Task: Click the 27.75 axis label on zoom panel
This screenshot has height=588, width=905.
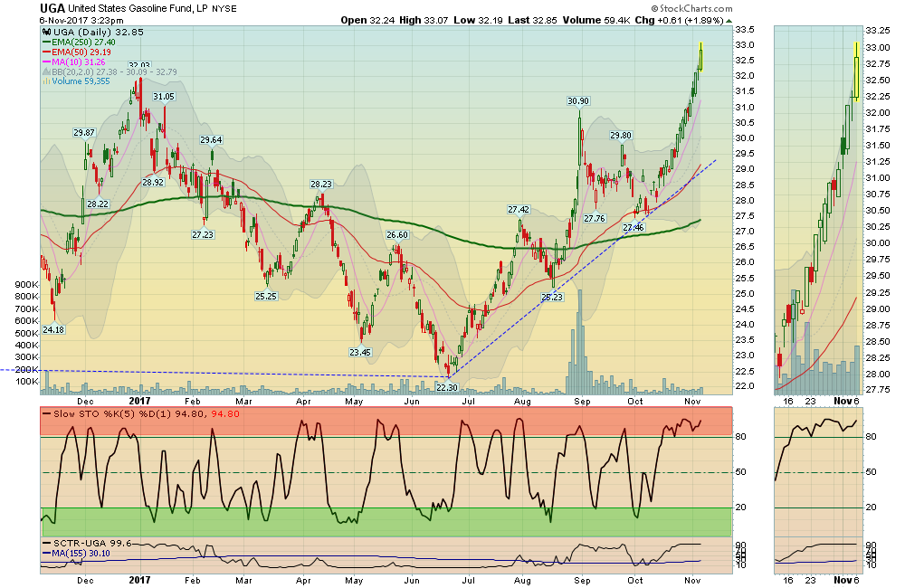Action: pyautogui.click(x=878, y=390)
